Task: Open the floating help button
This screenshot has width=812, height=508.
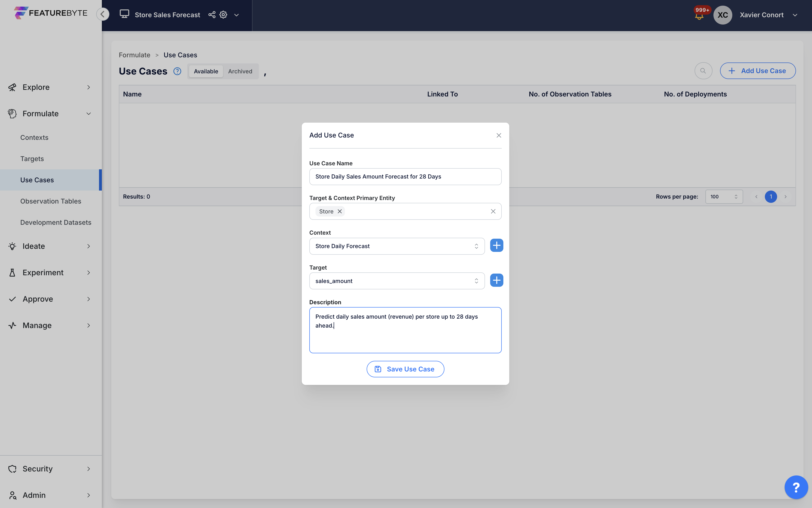Action: click(796, 487)
